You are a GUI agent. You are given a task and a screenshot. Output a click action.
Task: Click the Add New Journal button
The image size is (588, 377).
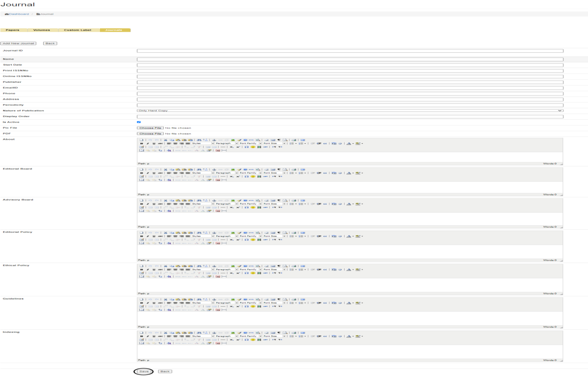point(18,43)
